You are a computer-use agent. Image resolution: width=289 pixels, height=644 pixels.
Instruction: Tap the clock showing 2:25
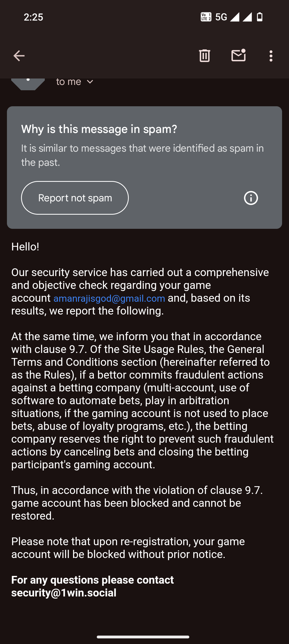tap(33, 17)
